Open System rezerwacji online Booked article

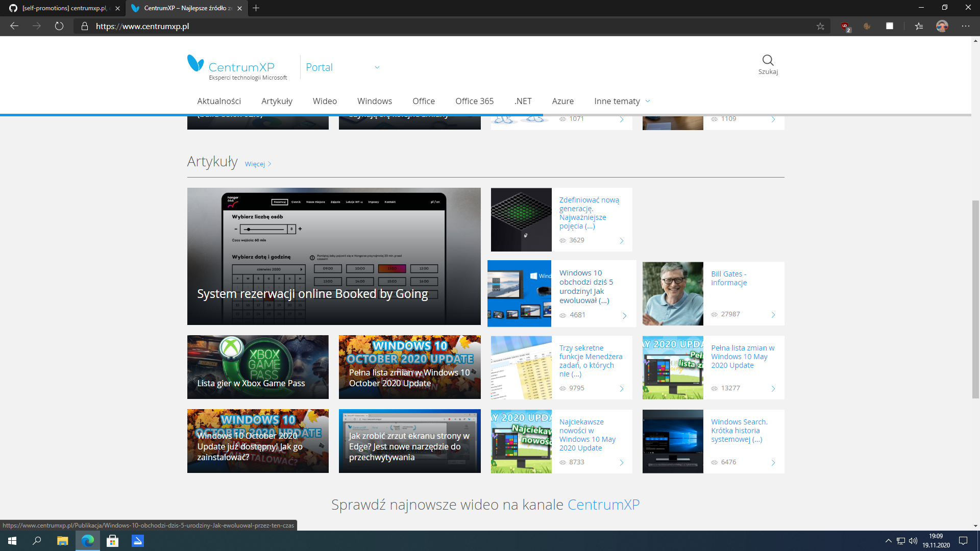(334, 256)
